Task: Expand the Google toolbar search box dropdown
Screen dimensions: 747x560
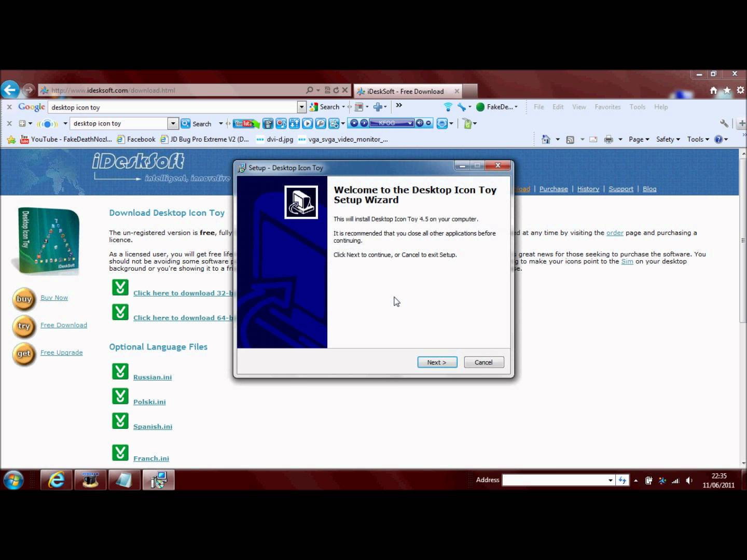Action: [301, 107]
